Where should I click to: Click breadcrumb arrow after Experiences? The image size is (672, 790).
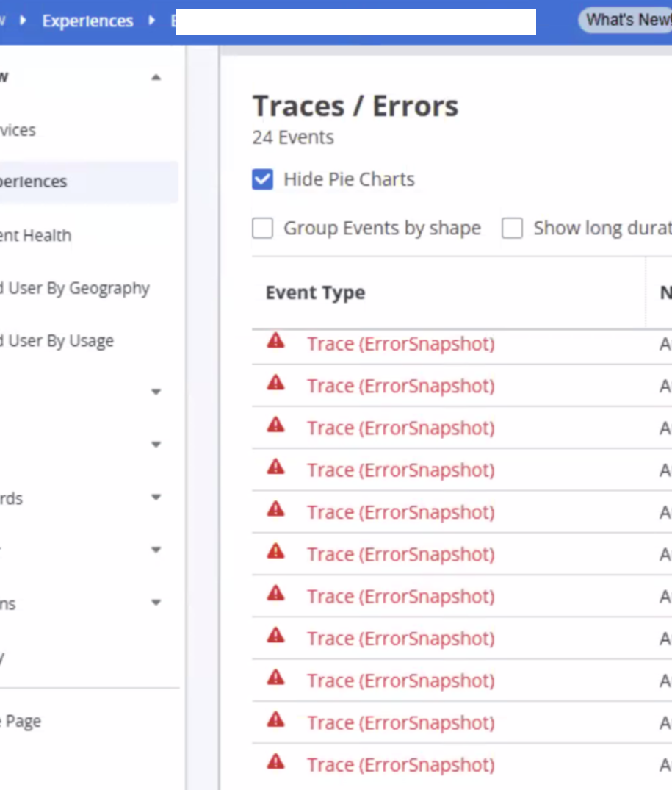tap(152, 21)
